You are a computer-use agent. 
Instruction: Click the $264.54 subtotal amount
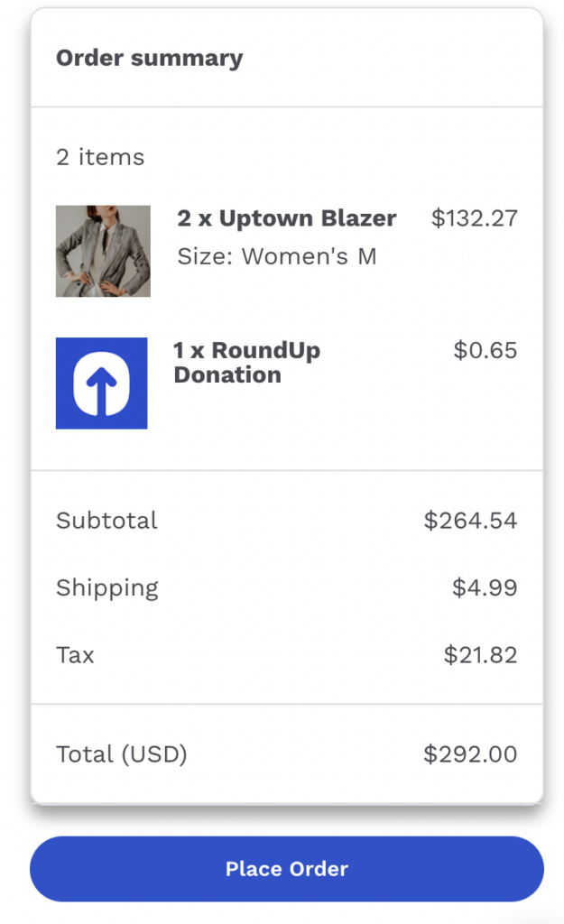470,521
